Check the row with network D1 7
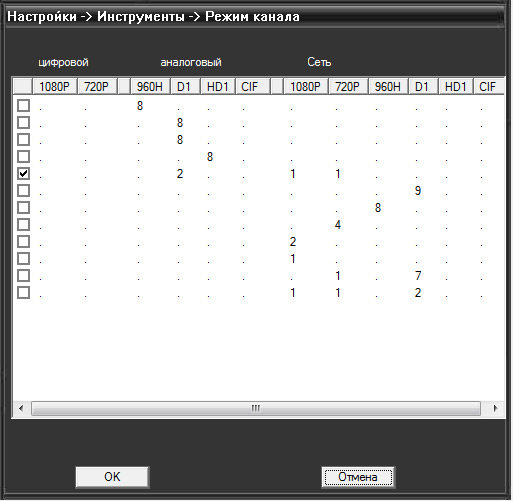 tap(23, 276)
